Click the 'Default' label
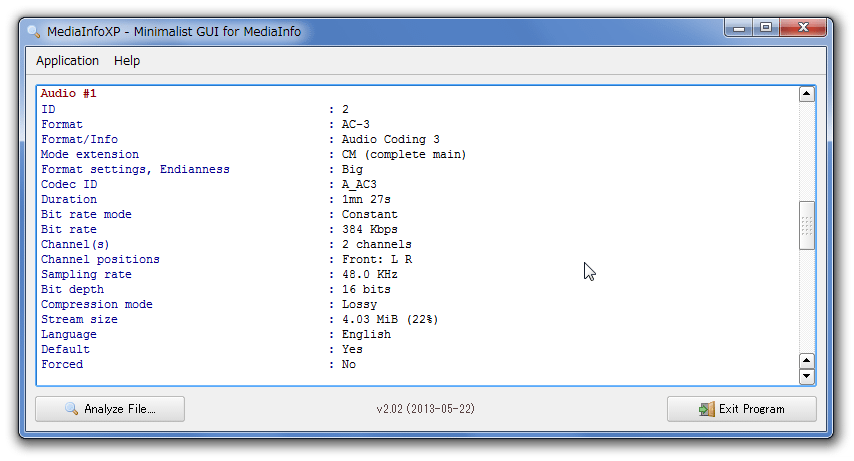Image resolution: width=854 pixels, height=461 pixels. (65, 349)
